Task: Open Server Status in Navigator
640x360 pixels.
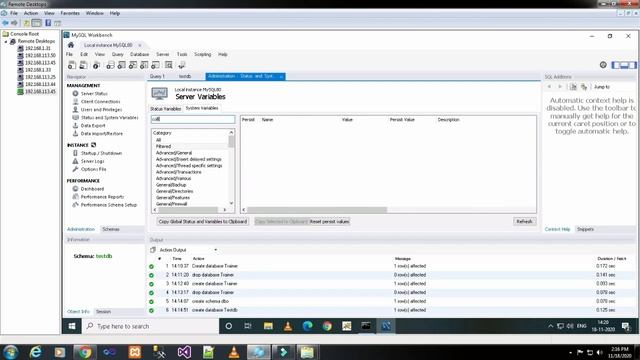Action: click(x=93, y=93)
